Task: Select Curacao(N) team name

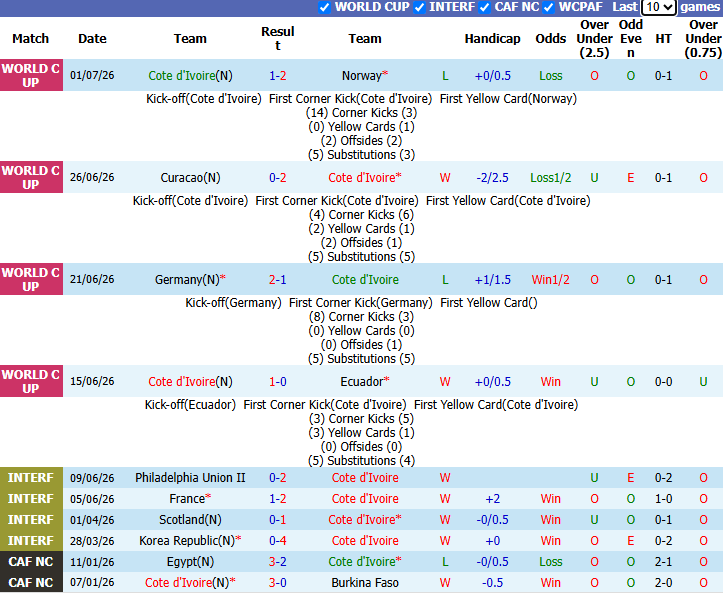Action: click(190, 178)
